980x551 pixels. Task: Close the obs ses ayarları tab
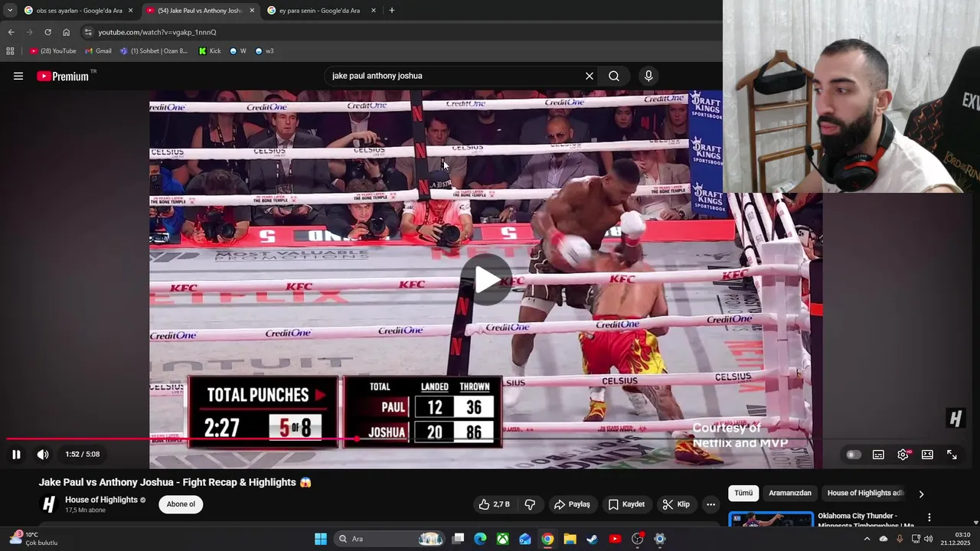[x=130, y=11]
